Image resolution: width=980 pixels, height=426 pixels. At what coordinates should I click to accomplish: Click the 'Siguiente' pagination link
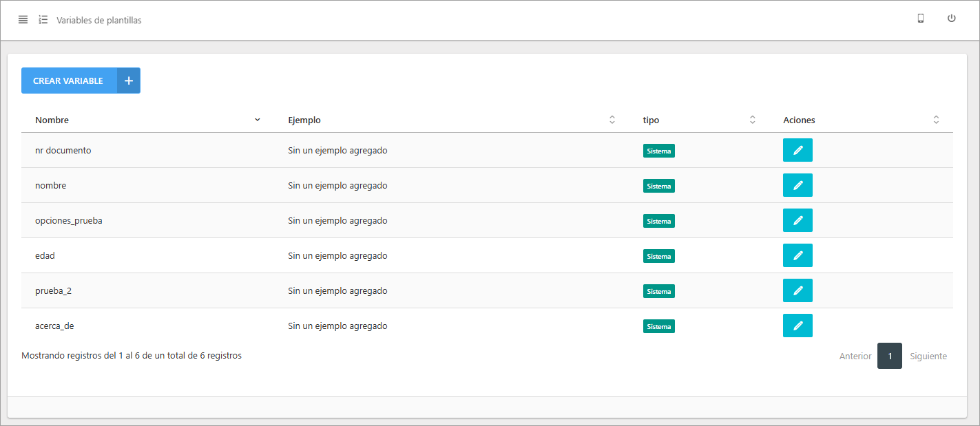click(928, 356)
